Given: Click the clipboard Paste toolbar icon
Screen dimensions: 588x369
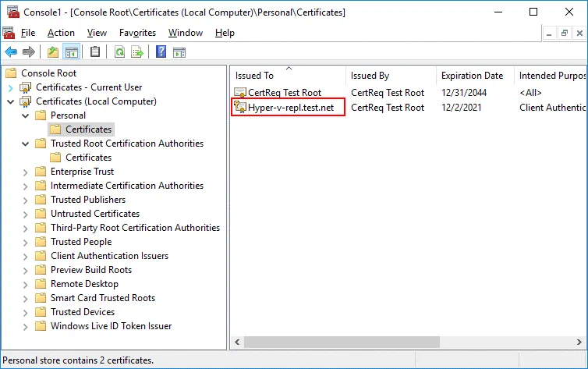Looking at the screenshot, I should coord(95,52).
